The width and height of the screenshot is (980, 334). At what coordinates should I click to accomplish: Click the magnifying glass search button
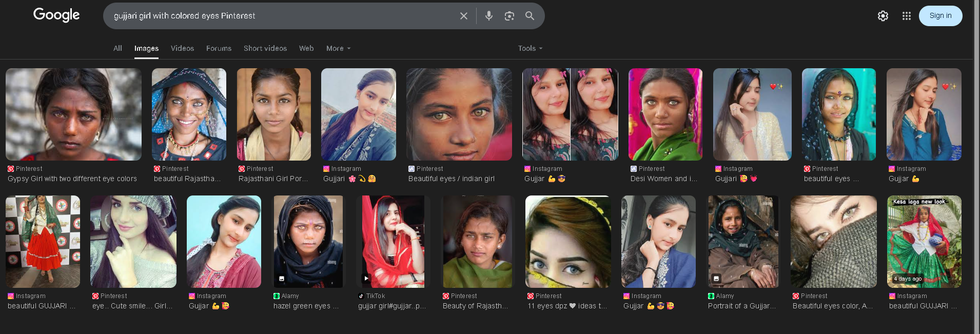[x=530, y=16]
